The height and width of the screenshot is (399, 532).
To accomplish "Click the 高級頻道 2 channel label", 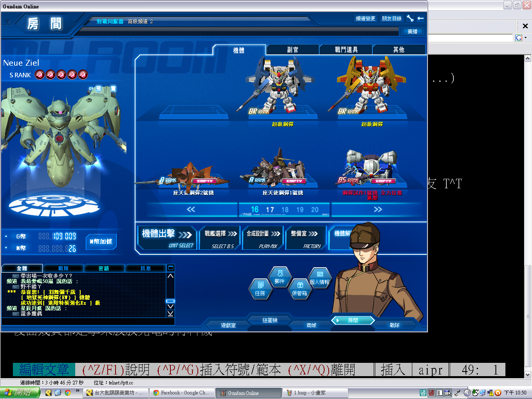I will [x=140, y=22].
